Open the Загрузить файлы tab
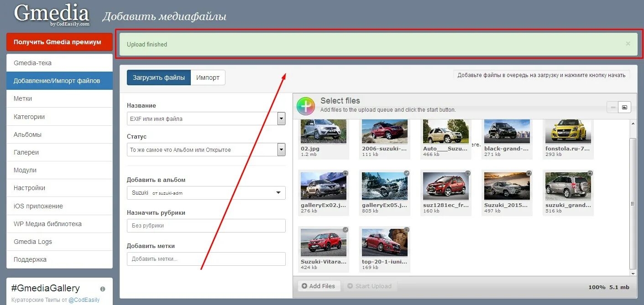 [x=159, y=78]
